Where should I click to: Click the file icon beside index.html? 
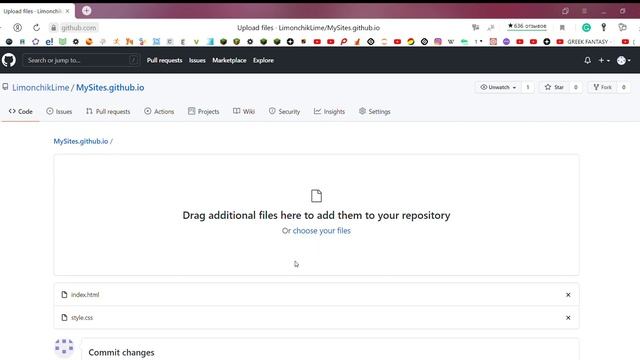(64, 295)
